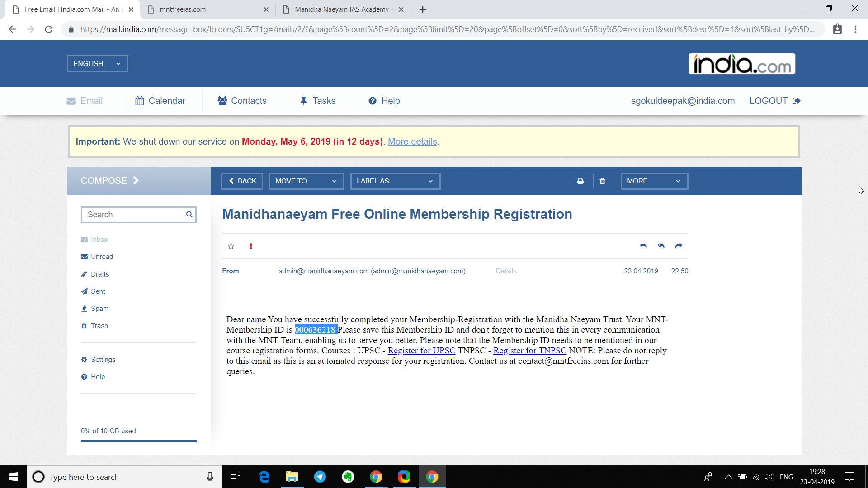
Task: Open the ENGLISH language dropdown
Action: click(98, 64)
